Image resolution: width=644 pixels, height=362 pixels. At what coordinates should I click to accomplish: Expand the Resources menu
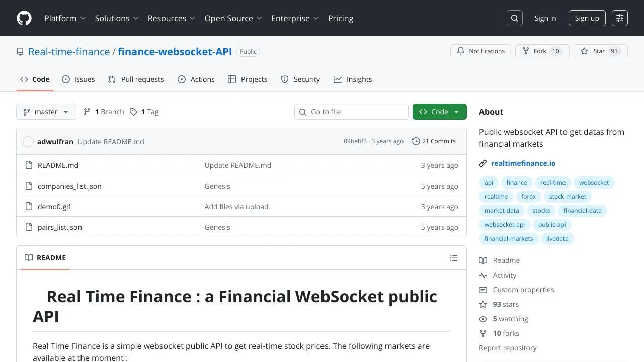(172, 18)
